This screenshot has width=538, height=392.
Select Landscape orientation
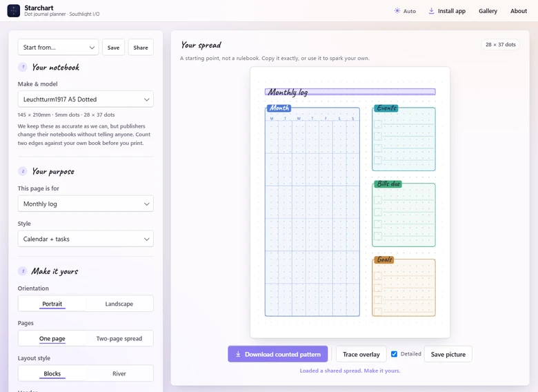click(x=119, y=304)
